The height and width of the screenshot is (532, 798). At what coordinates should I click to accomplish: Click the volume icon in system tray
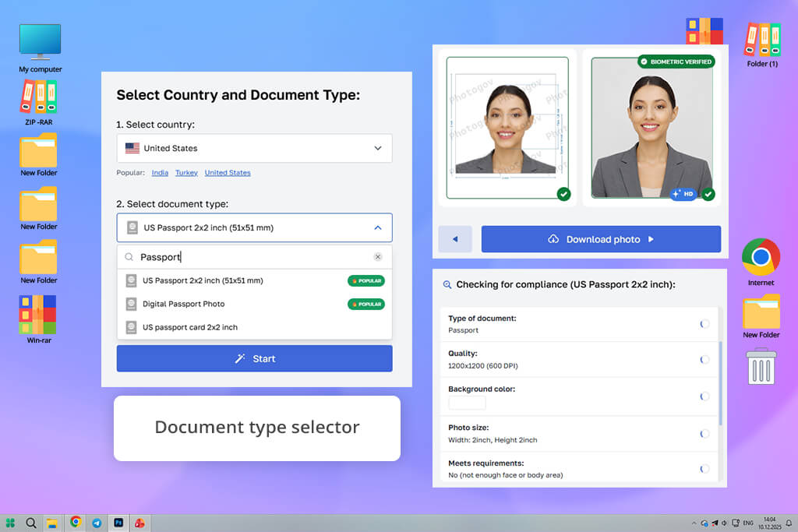[724, 523]
